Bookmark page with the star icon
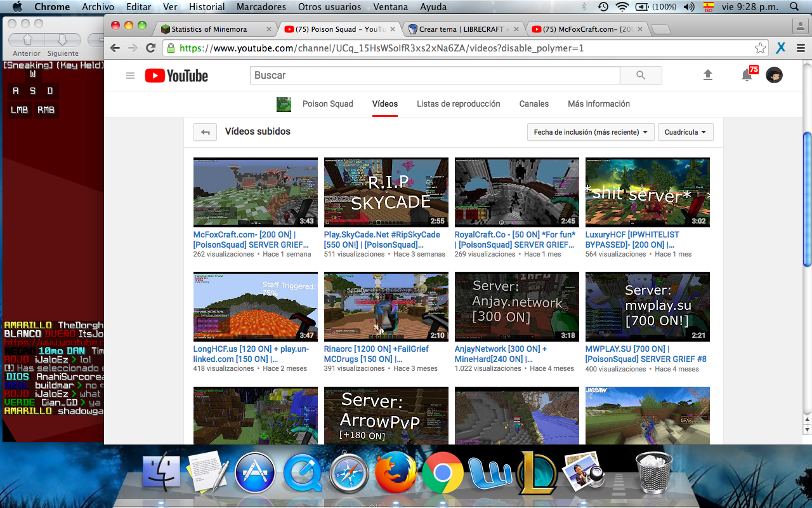The image size is (812, 508). (760, 48)
